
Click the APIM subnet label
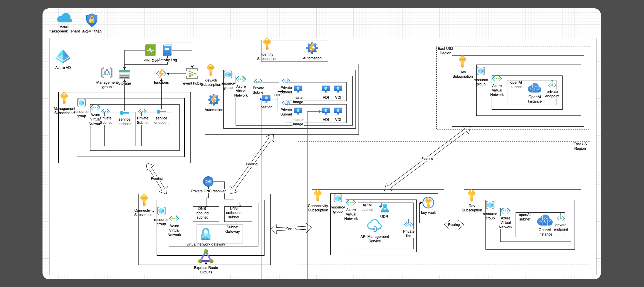point(367,207)
